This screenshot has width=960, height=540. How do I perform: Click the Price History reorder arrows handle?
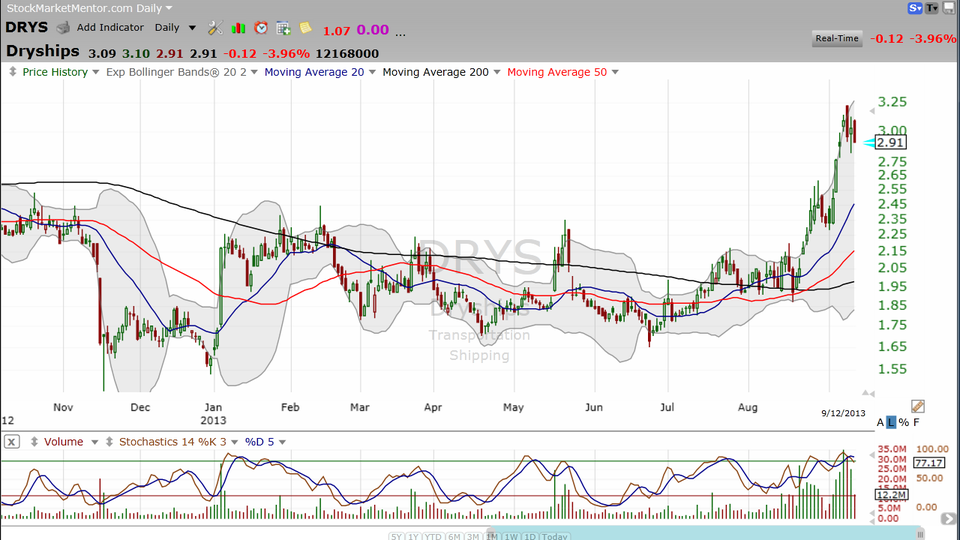12,72
